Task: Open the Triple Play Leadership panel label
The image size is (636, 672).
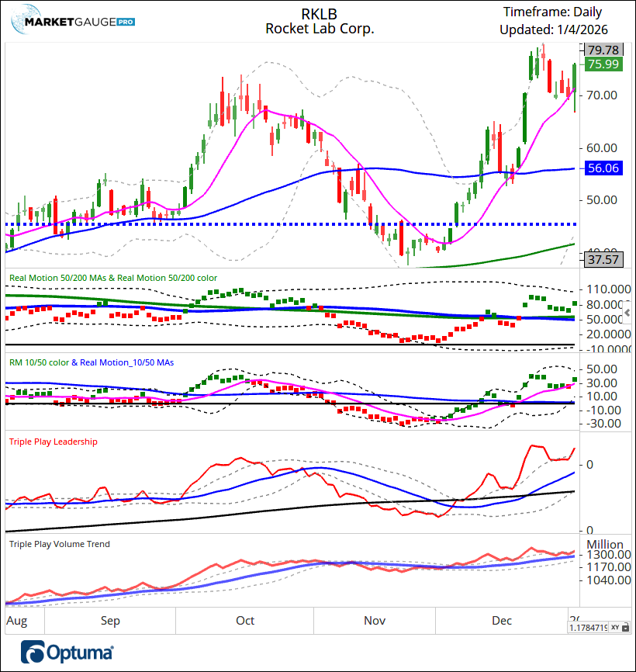Action: pos(53,442)
